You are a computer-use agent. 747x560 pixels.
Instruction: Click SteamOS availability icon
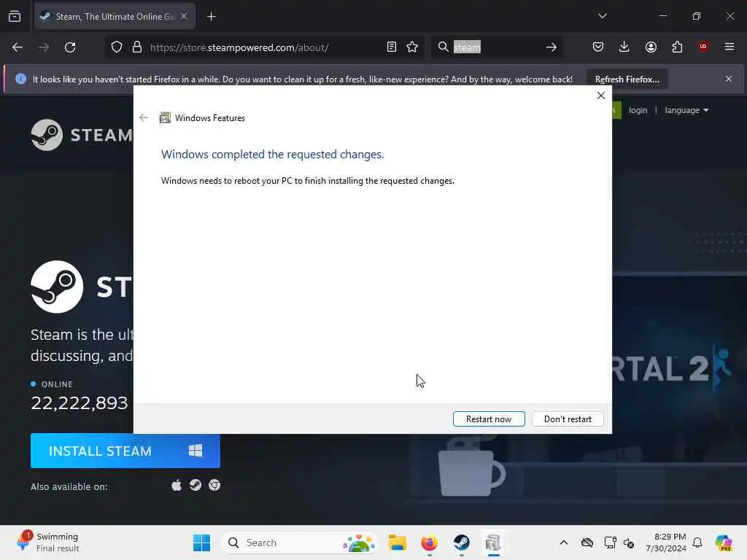(196, 485)
